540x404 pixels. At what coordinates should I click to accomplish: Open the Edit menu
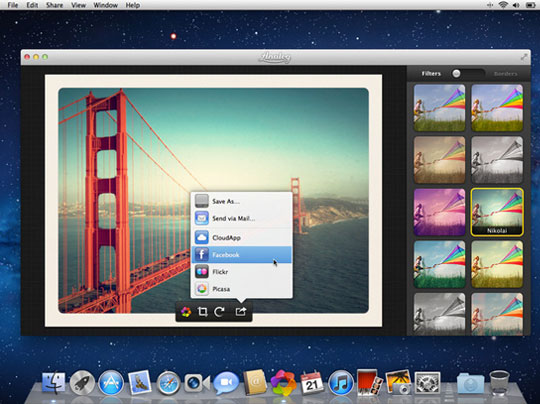pyautogui.click(x=32, y=5)
